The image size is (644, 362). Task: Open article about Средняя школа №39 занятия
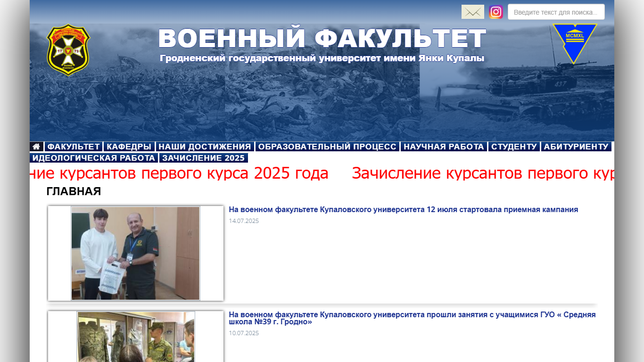point(413,318)
